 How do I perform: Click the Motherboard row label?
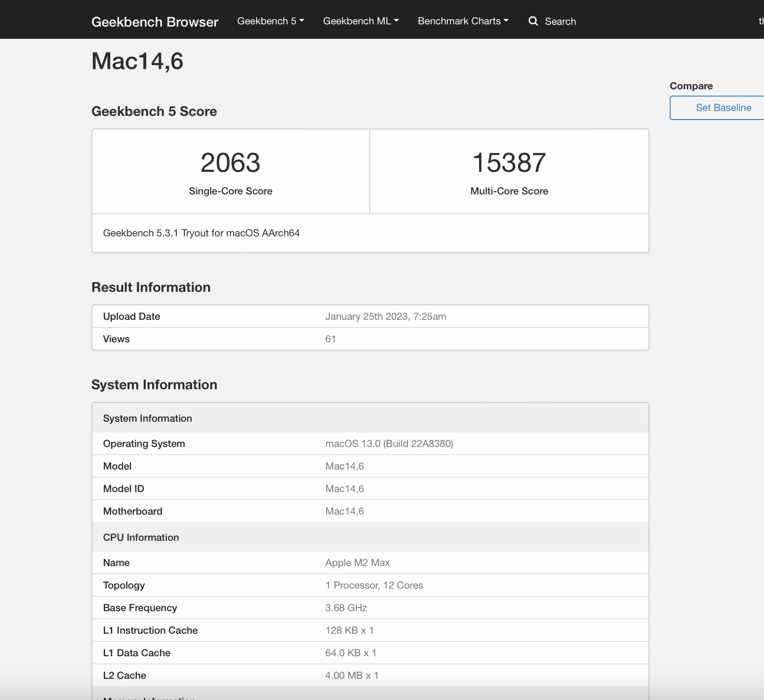[133, 511]
